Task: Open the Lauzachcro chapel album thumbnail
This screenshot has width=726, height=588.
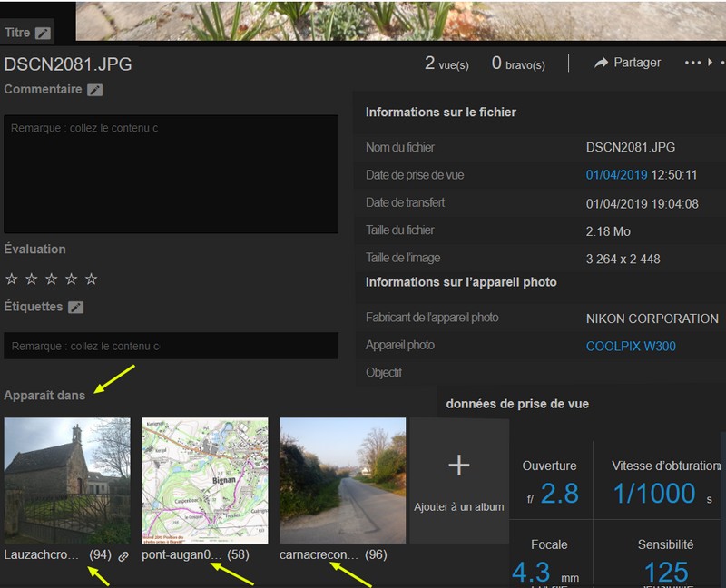Action: (x=67, y=480)
